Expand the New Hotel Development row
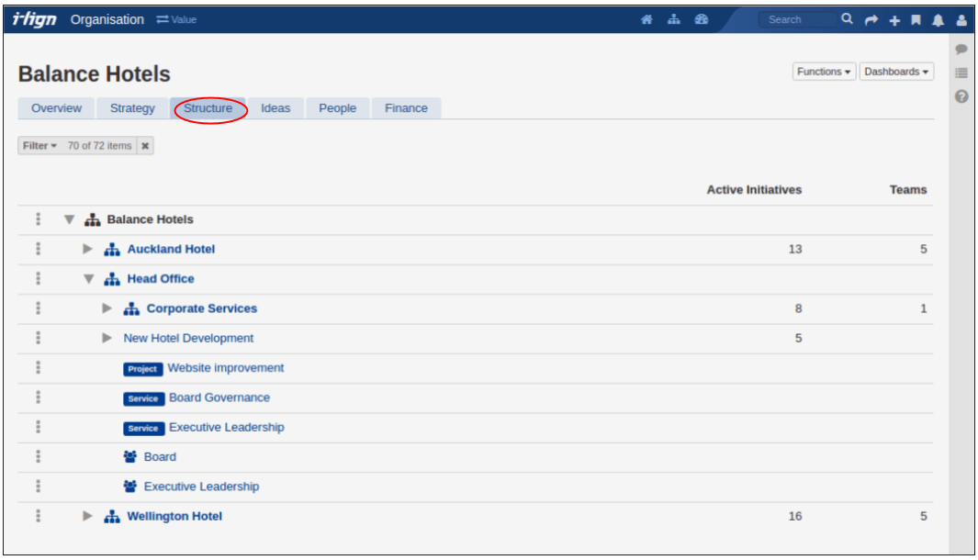Image resolution: width=978 pixels, height=560 pixels. (107, 338)
